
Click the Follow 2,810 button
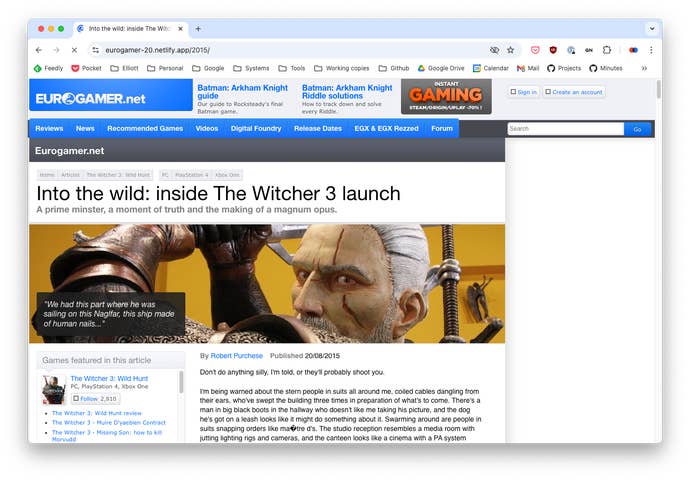click(95, 399)
